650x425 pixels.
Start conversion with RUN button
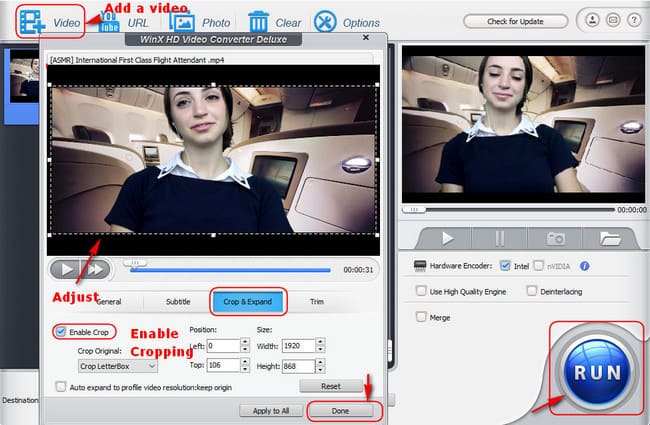pyautogui.click(x=597, y=372)
